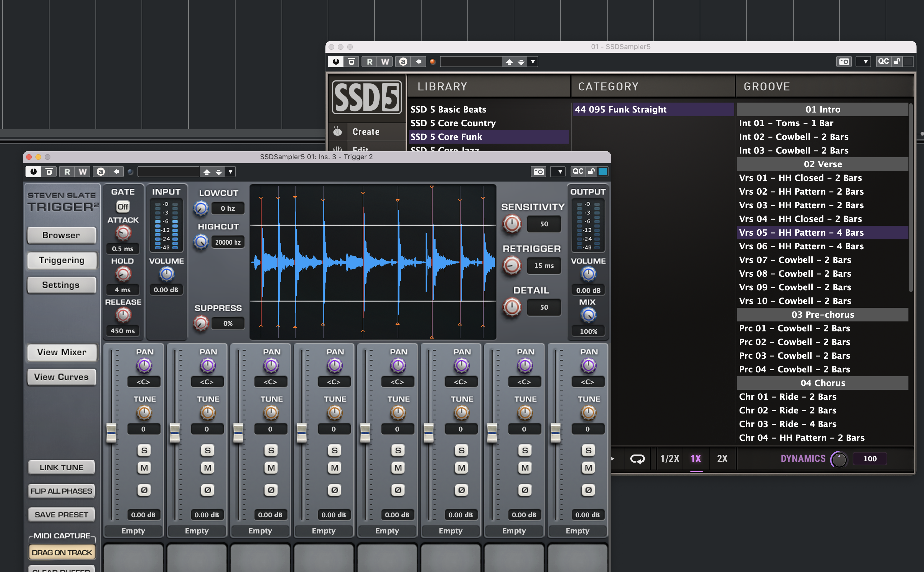
Task: Click the blue active square in Trigger toolbar
Action: pos(603,171)
